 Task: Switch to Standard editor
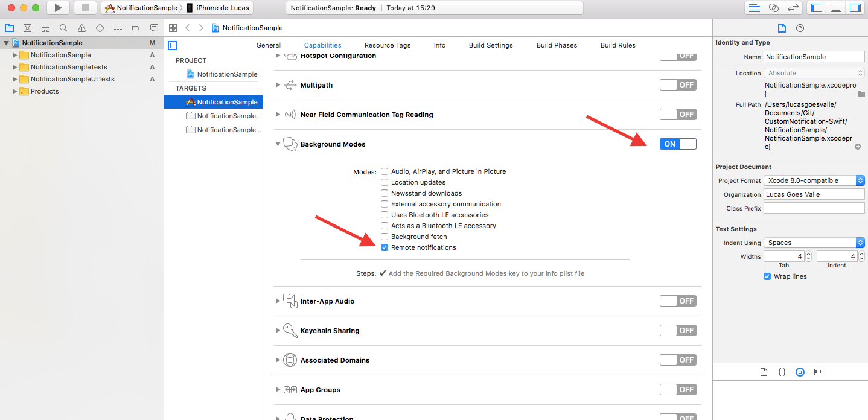(x=754, y=8)
